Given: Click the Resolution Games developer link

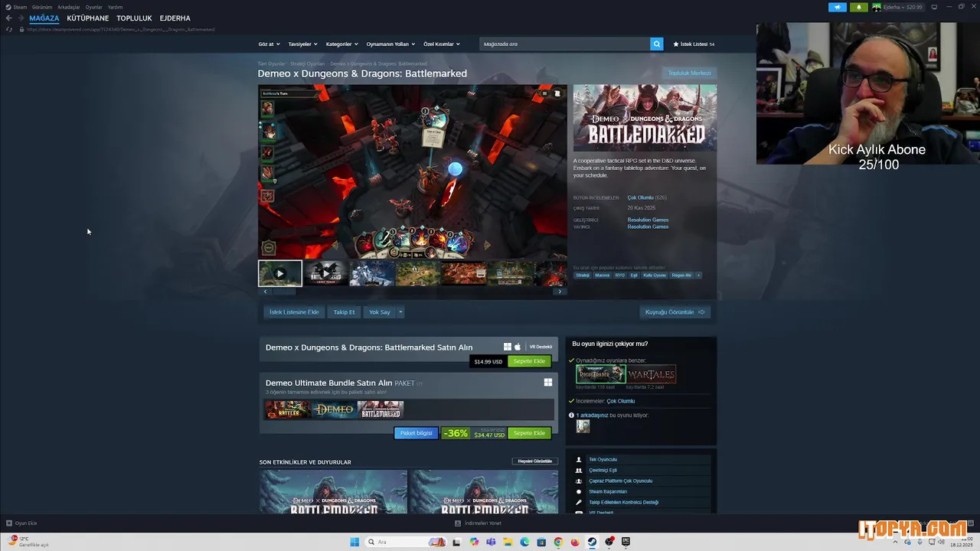Looking at the screenshot, I should (648, 220).
